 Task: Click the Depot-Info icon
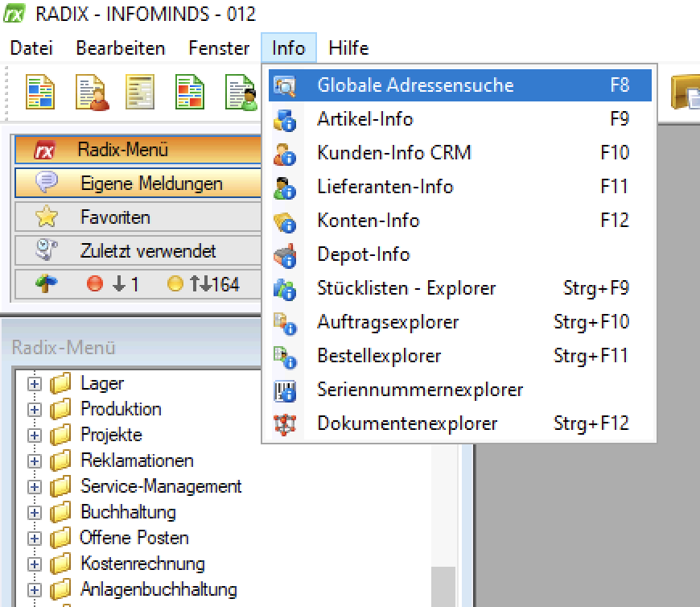(285, 255)
